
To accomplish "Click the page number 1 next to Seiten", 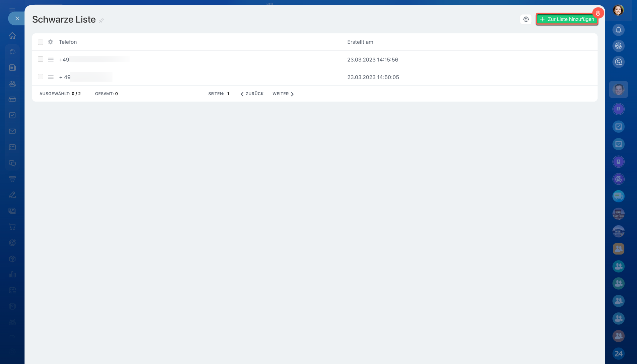I will (x=228, y=94).
